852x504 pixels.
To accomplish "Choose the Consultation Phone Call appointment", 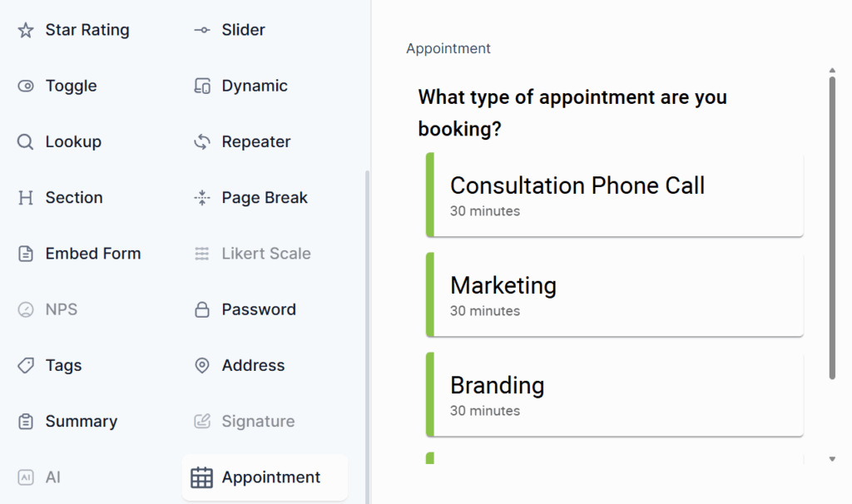I will (615, 194).
